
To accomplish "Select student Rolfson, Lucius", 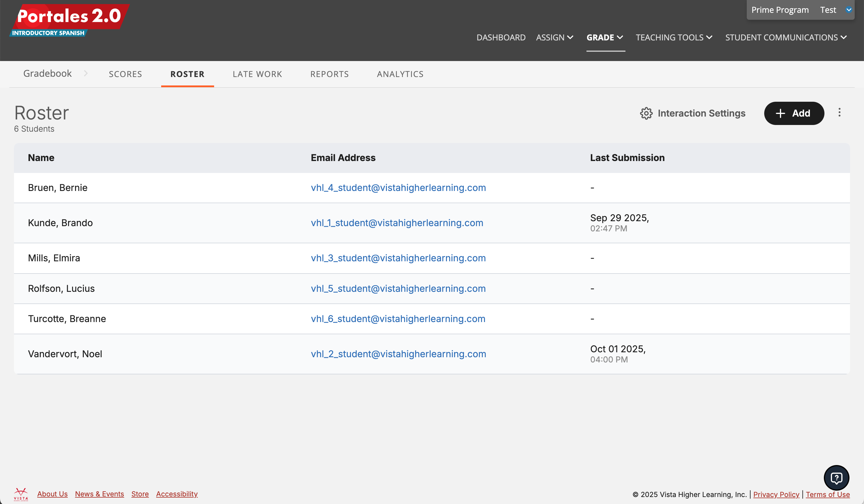I will coord(61,289).
